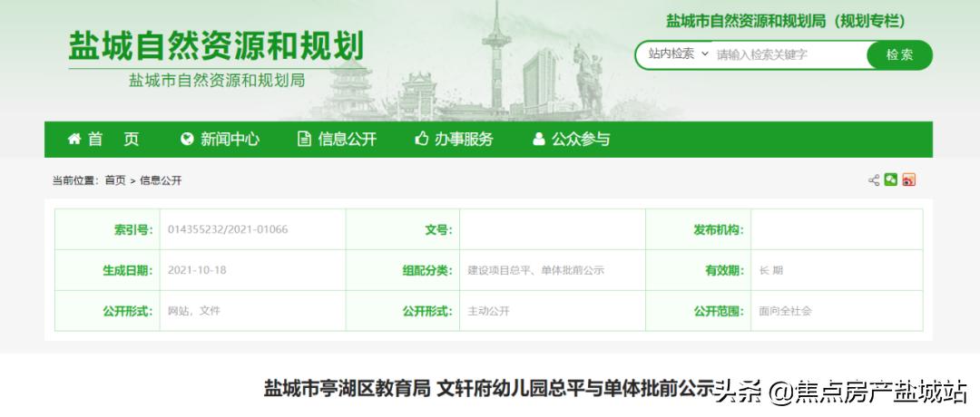The image size is (980, 417).
Task: Select the date value 2021-10-18
Action: (x=197, y=270)
